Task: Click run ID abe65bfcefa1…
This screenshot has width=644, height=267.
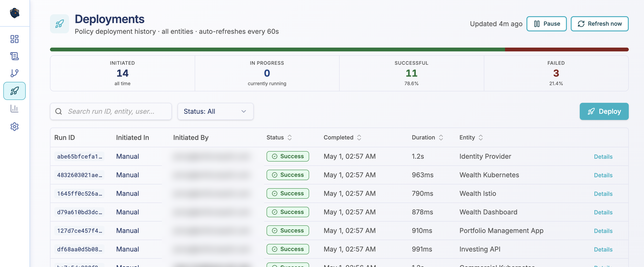Action: coord(79,157)
